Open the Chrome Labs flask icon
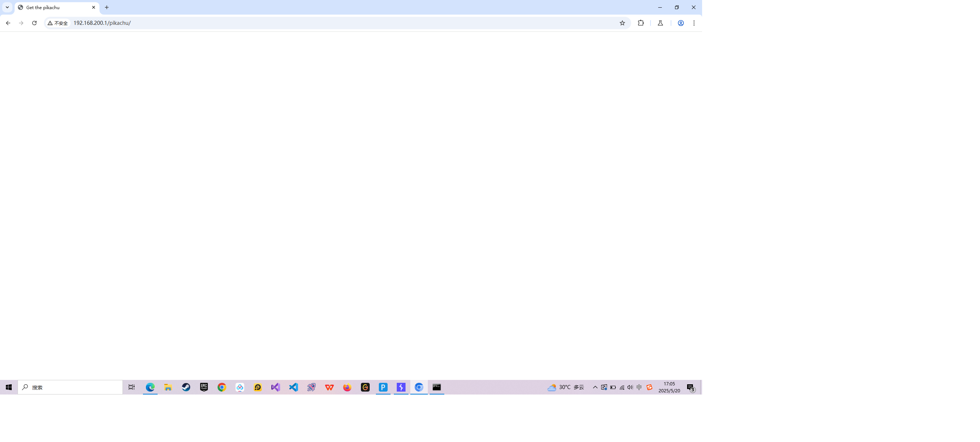 pos(660,23)
